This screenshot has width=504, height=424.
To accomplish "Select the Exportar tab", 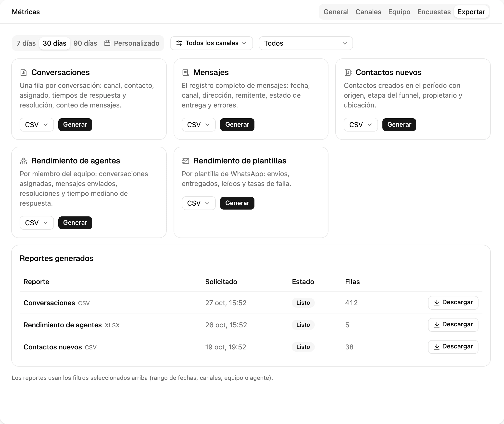I will click(x=471, y=12).
